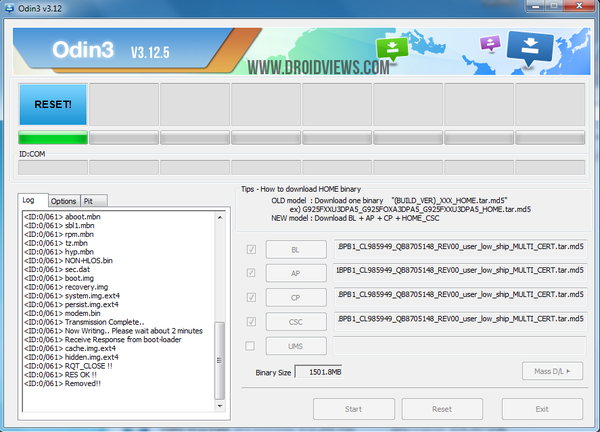Screen dimensions: 600x432
Task: Uncheck the CSC checkbox
Action: pos(250,321)
